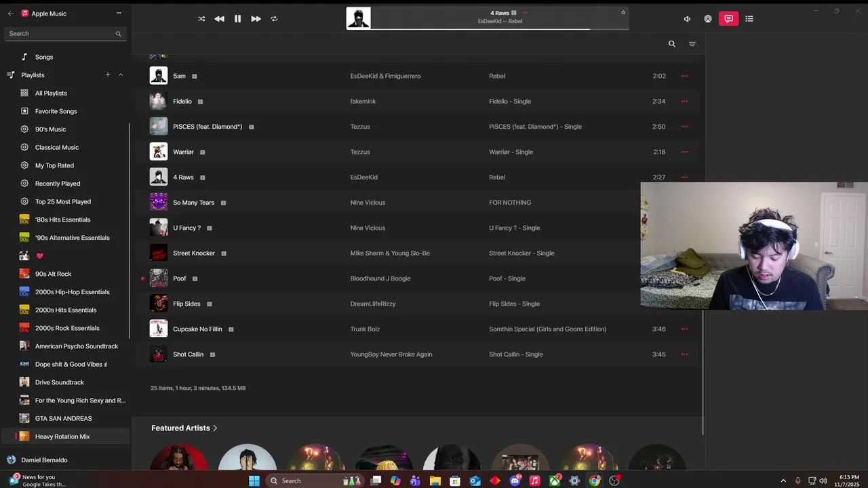This screenshot has width=868, height=488.
Task: Play 4 Raws via its artwork
Action: (158, 177)
